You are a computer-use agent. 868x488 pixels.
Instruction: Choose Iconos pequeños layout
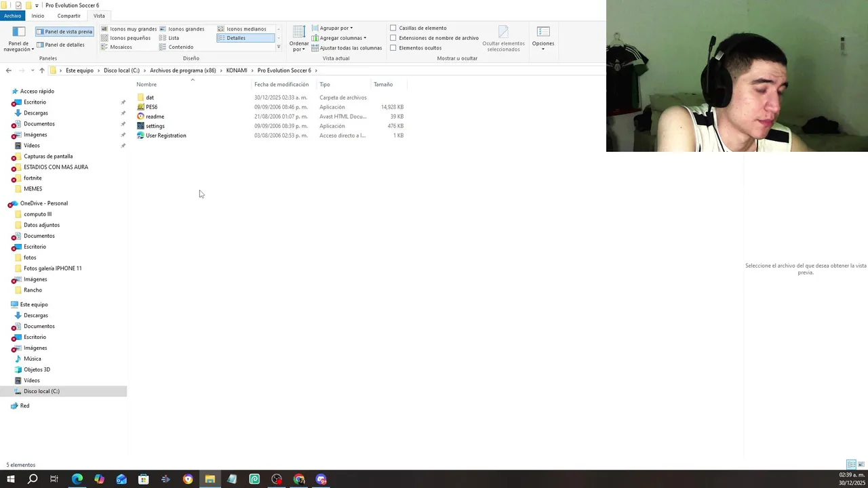click(125, 38)
